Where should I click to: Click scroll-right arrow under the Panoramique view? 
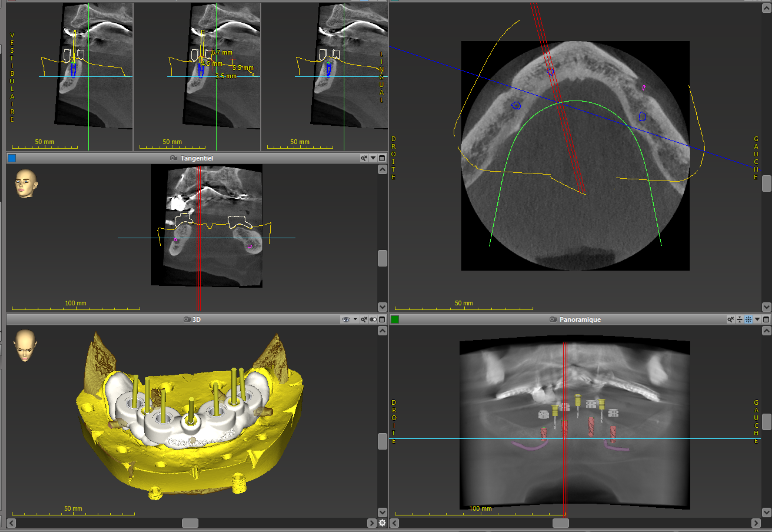[x=756, y=523]
